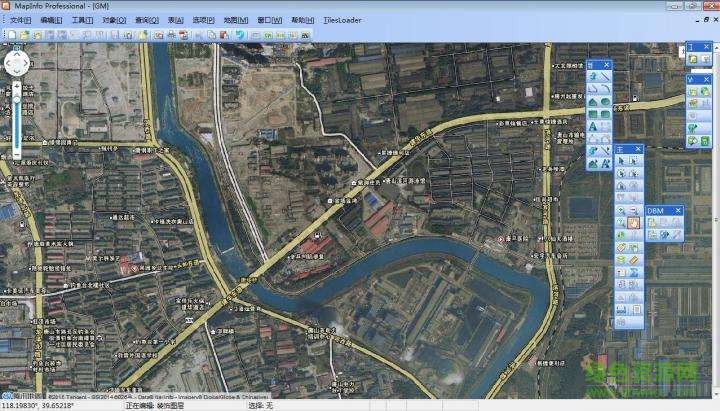Click the green trash icon in right panel
Screen dimensions: 720x411
click(x=705, y=141)
